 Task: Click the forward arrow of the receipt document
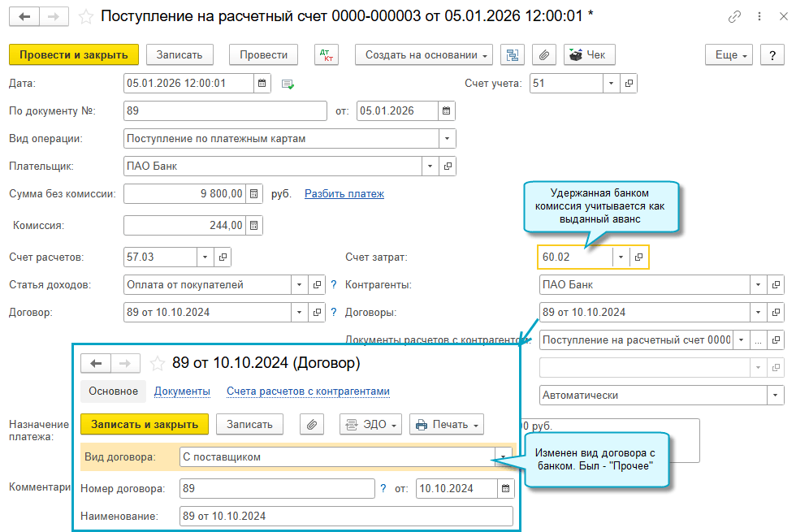[x=54, y=17]
